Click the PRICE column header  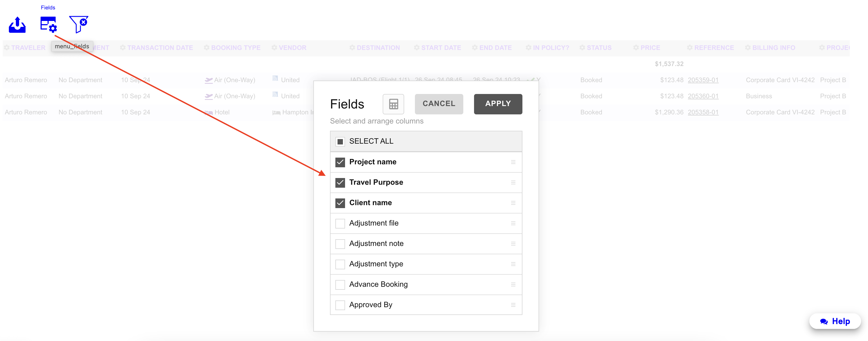click(x=650, y=48)
